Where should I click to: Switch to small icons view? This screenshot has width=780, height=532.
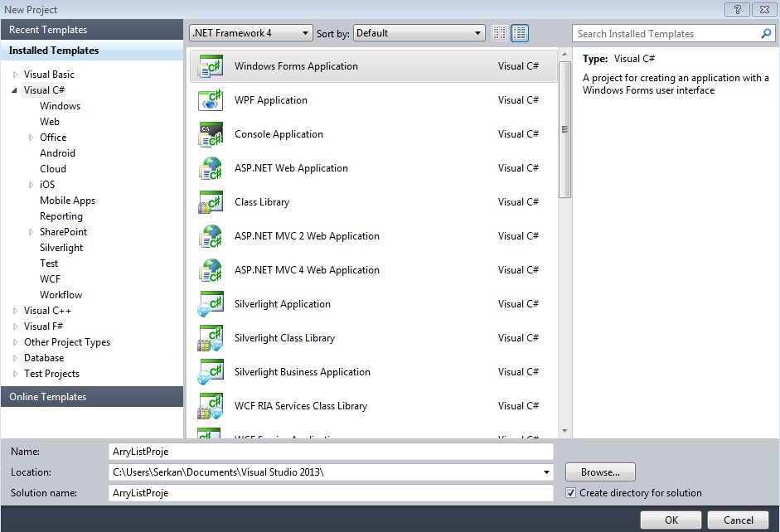(500, 33)
